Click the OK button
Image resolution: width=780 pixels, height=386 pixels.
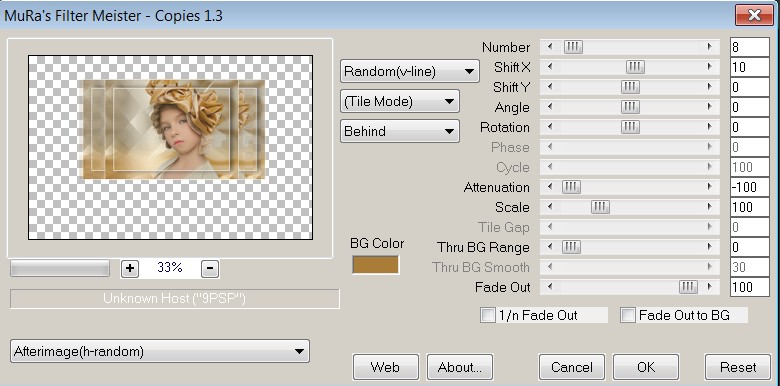pos(646,367)
